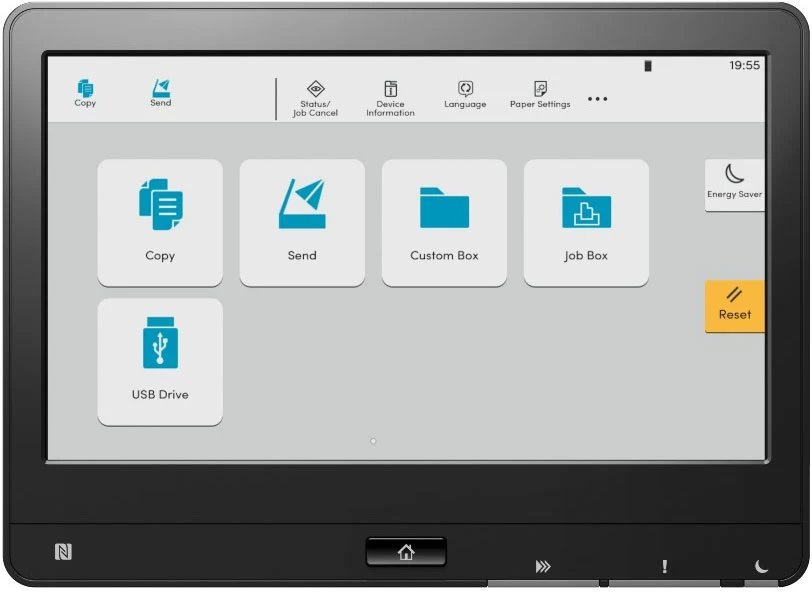Open the Send function tile

coord(302,220)
